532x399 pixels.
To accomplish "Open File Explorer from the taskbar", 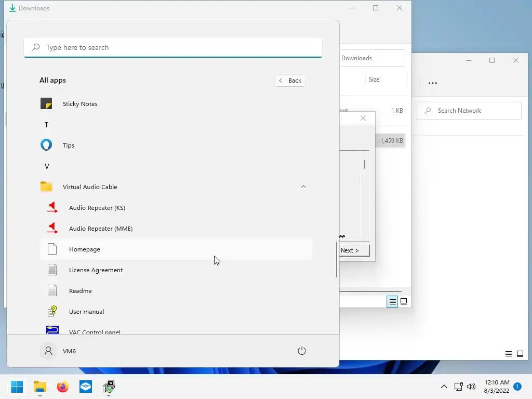I will pyautogui.click(x=40, y=387).
